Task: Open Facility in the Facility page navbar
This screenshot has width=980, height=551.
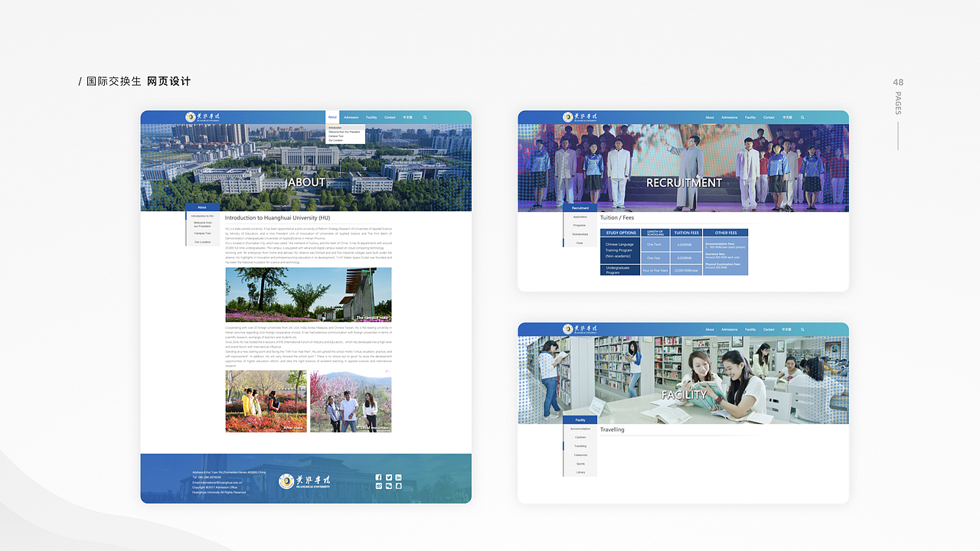Action: 750,329
